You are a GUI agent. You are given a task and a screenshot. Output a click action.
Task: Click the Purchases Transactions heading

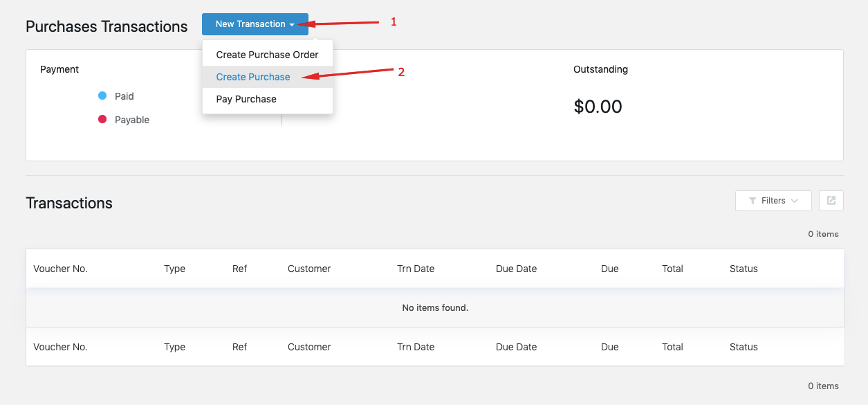tap(106, 26)
